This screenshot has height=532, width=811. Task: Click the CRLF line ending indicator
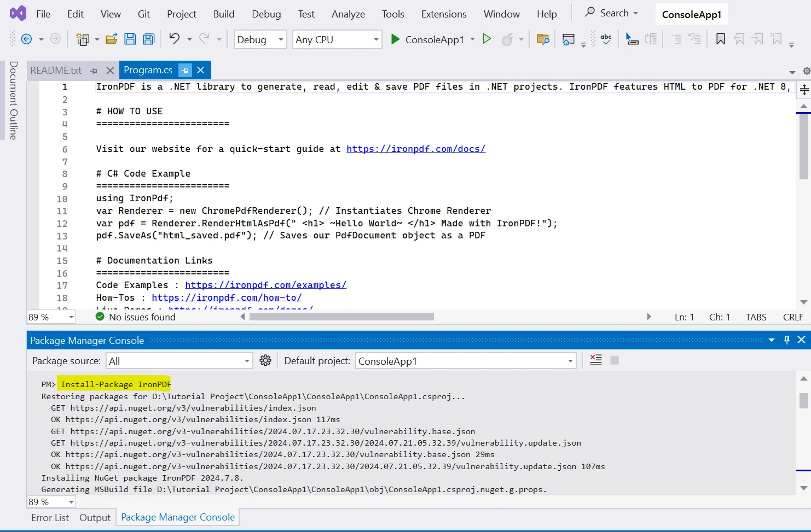[793, 317]
